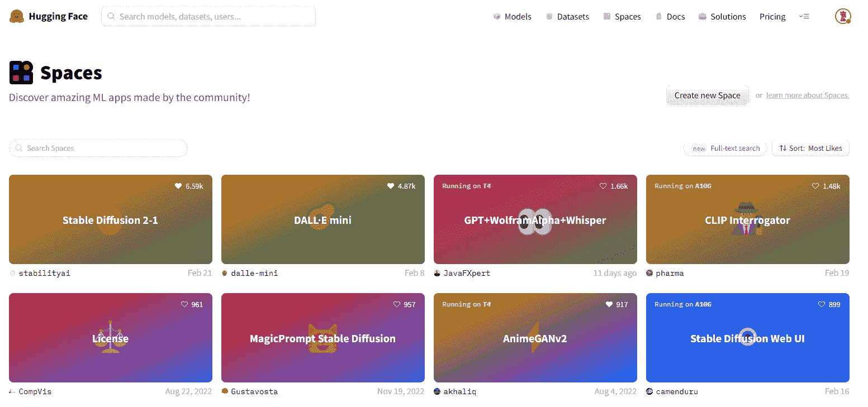Click the pharma author avatar
This screenshot has width=868, height=407.
pos(649,273)
